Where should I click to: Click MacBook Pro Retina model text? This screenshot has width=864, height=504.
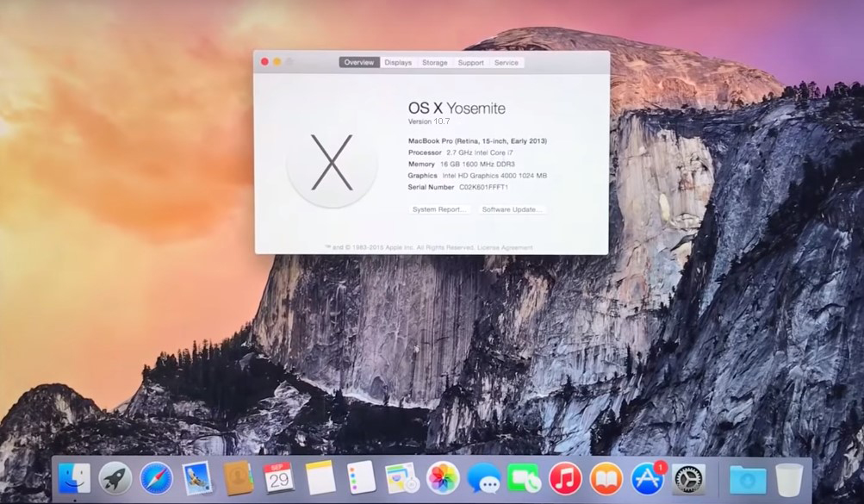pyautogui.click(x=477, y=141)
